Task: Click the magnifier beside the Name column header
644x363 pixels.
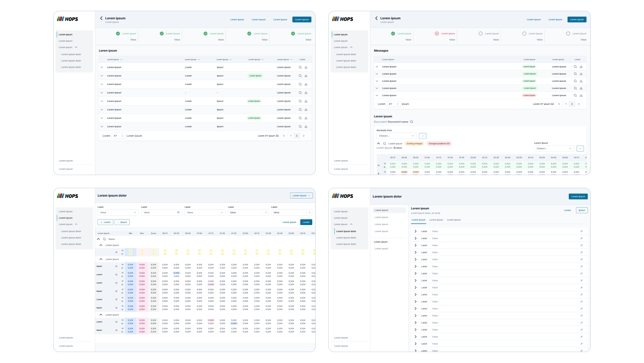Action: (x=104, y=239)
